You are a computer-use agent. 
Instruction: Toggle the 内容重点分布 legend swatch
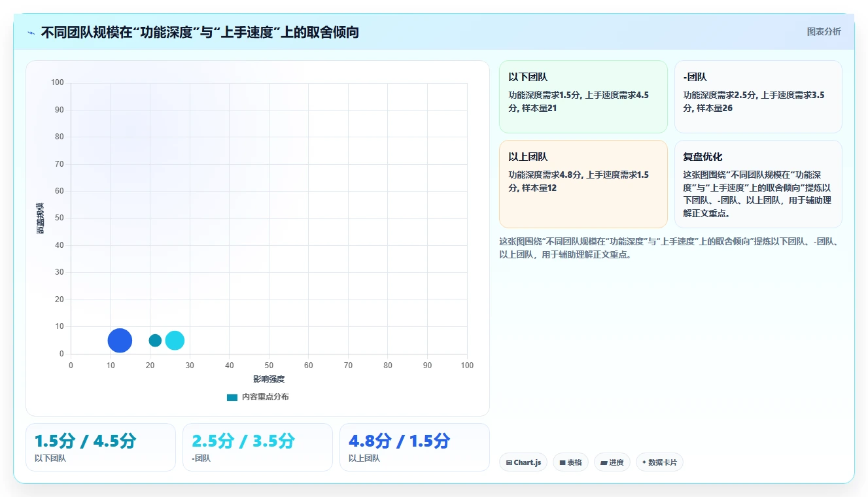point(232,398)
